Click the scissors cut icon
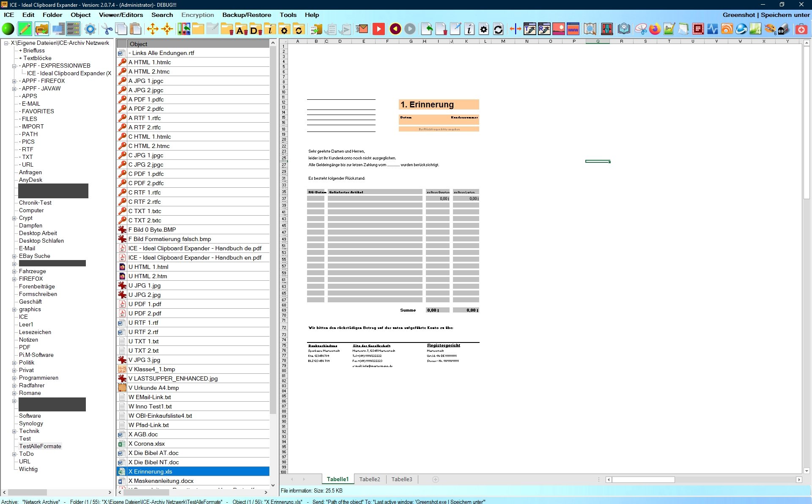 point(107,29)
